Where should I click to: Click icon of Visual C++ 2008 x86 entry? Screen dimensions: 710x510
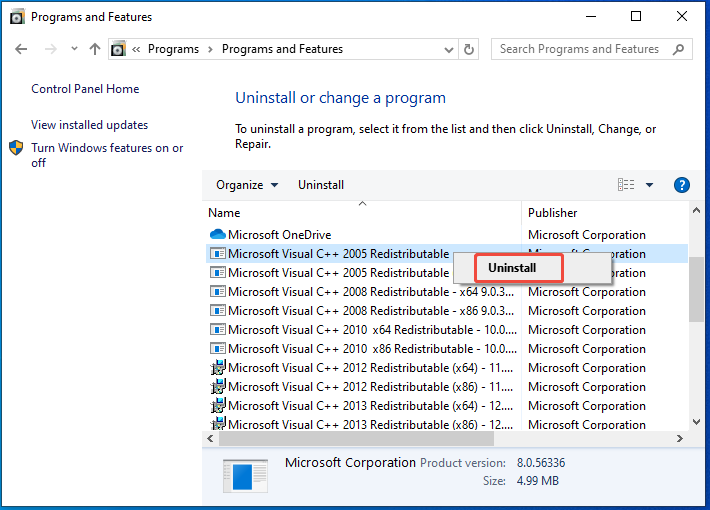tap(217, 310)
